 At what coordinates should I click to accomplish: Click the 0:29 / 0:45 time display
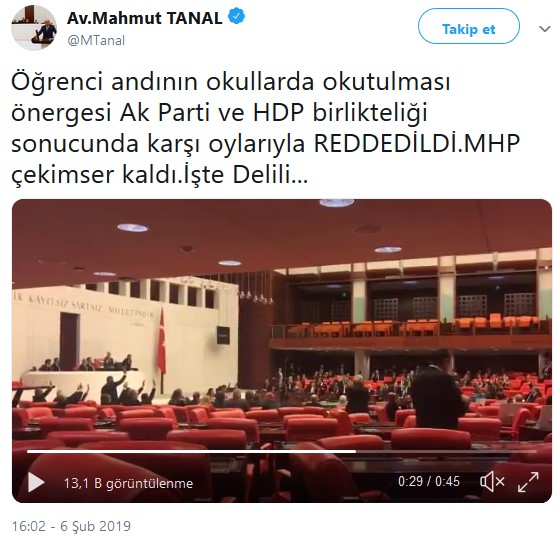click(x=428, y=482)
